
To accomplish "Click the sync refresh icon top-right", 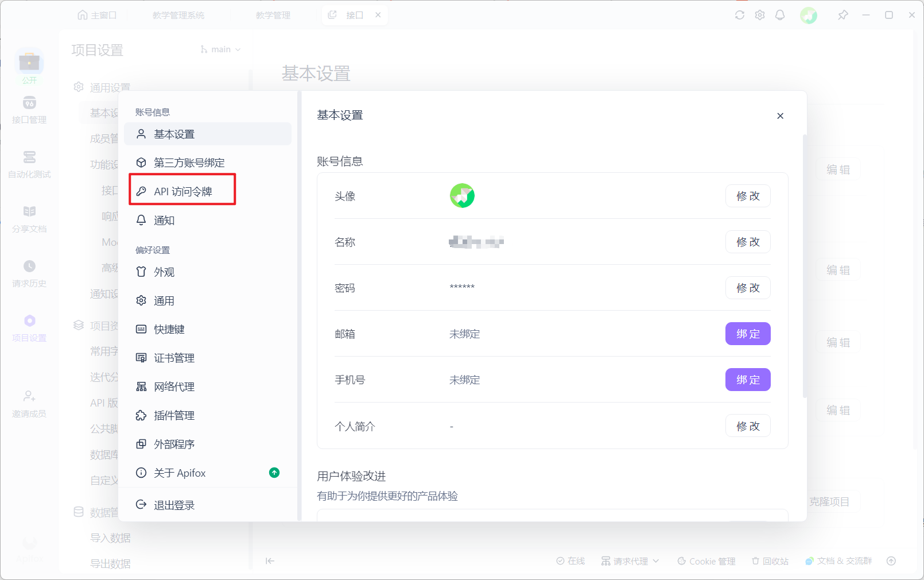I will coord(740,15).
